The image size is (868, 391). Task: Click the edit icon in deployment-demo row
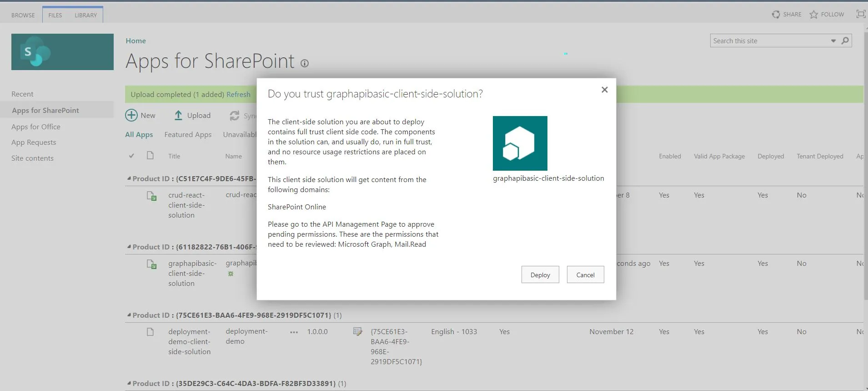click(x=358, y=331)
